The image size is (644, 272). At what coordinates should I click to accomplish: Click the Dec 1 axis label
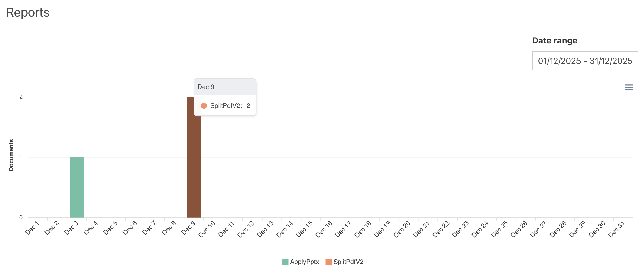tap(32, 228)
